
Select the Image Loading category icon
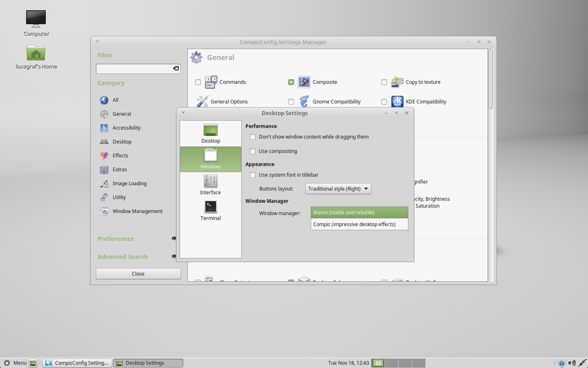[104, 184]
